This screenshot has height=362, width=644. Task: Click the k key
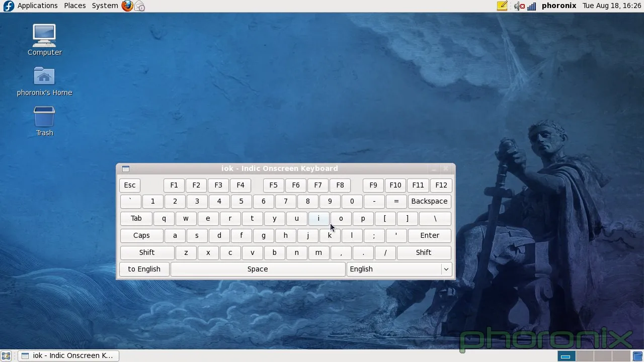pos(330,235)
